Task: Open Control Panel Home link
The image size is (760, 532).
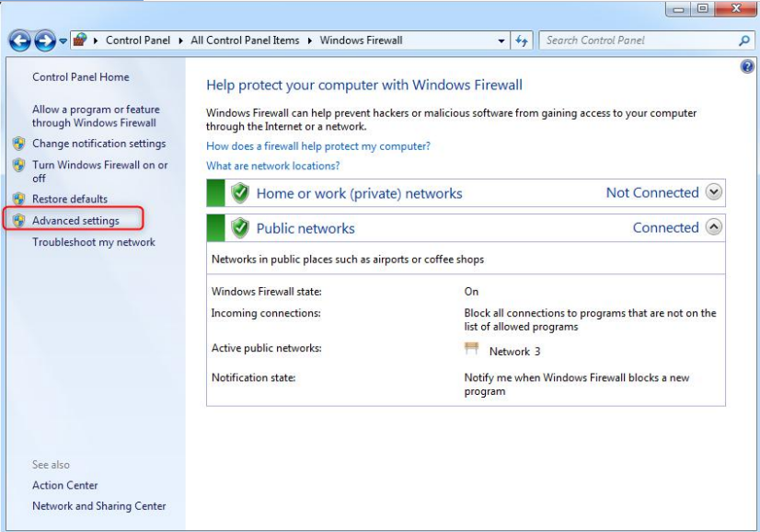Action: click(81, 77)
